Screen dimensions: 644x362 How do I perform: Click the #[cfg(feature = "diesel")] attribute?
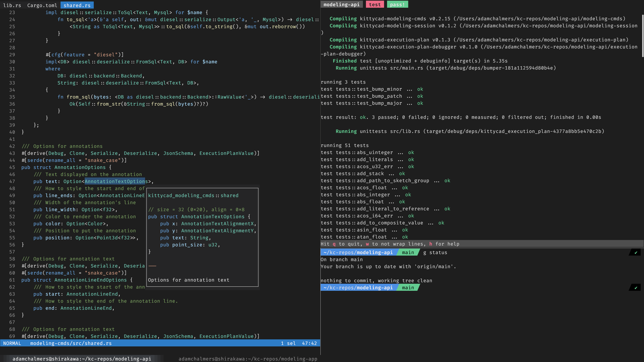tap(85, 55)
